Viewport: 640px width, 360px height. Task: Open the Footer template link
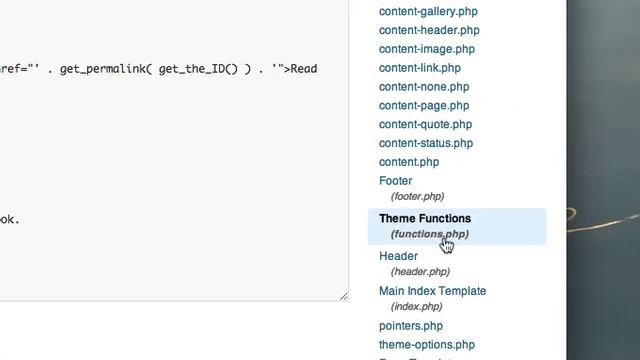(x=396, y=181)
